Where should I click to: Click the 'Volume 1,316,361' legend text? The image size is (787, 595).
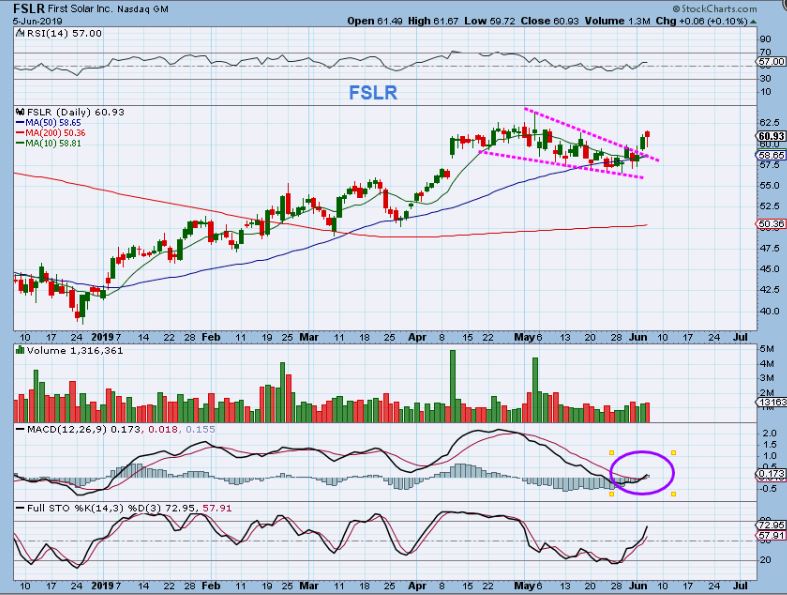point(75,350)
